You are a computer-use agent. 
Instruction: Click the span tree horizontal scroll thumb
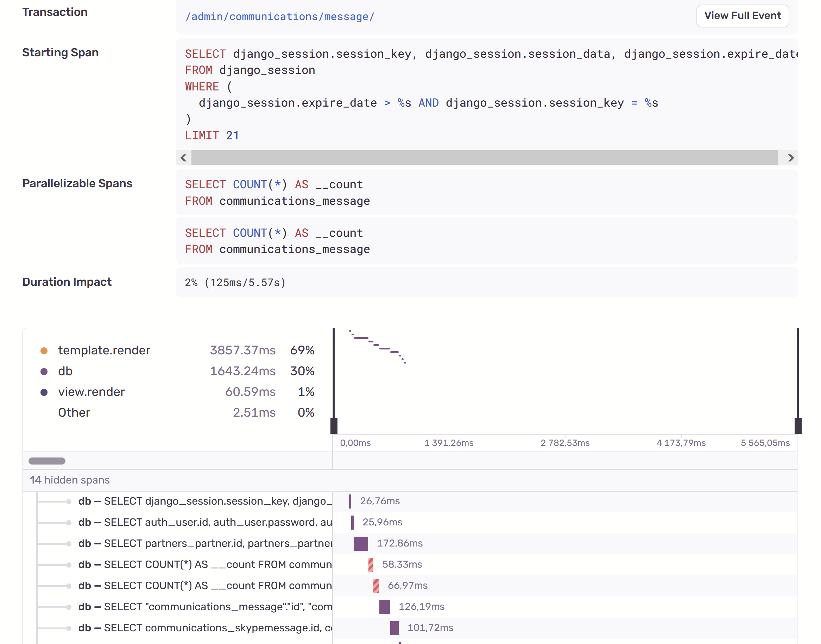(47, 461)
